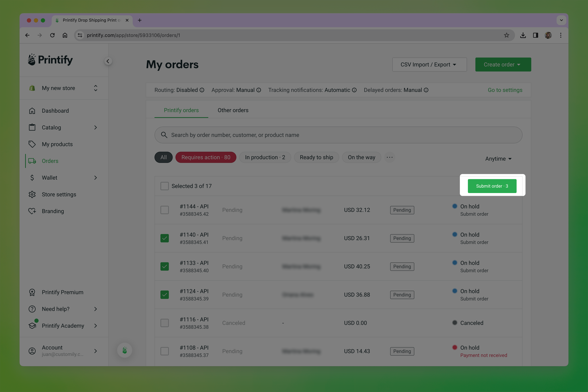
Task: Open the Chrome three-dot menu
Action: coord(561,35)
